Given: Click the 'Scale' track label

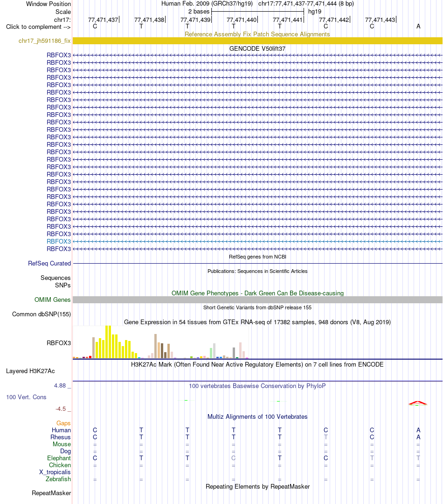Looking at the screenshot, I should point(63,12).
